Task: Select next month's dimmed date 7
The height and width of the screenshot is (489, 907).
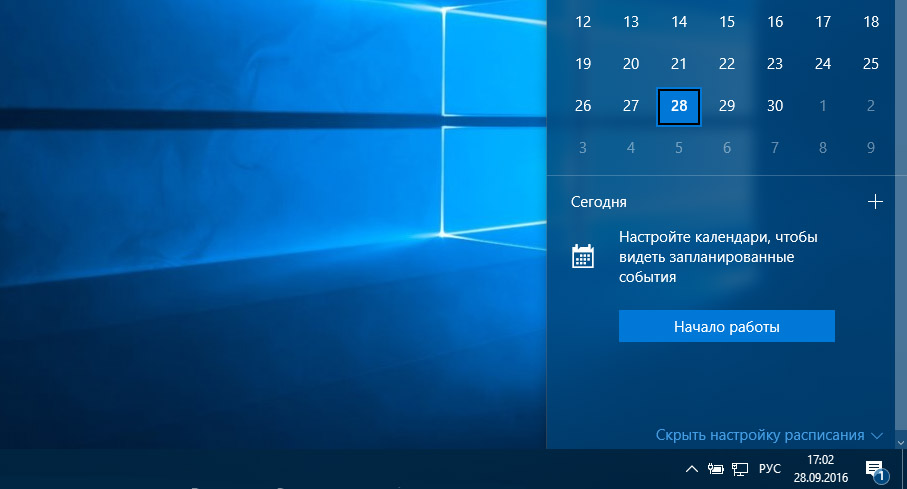Action: 775,148
